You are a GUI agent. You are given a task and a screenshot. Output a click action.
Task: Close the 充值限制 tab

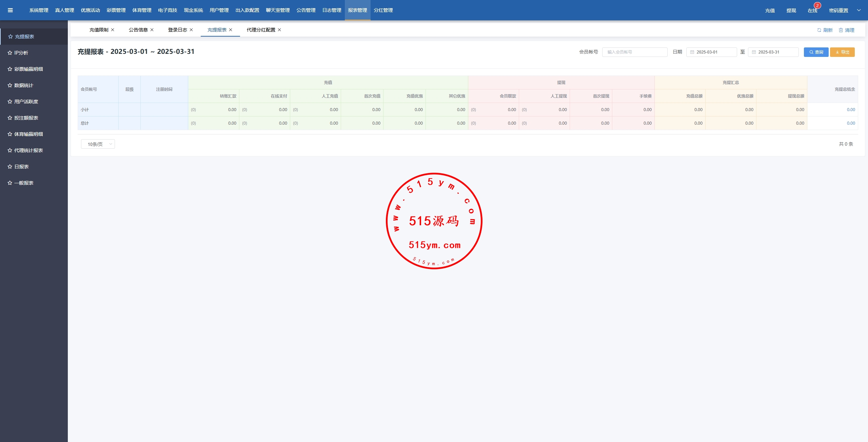point(113,30)
